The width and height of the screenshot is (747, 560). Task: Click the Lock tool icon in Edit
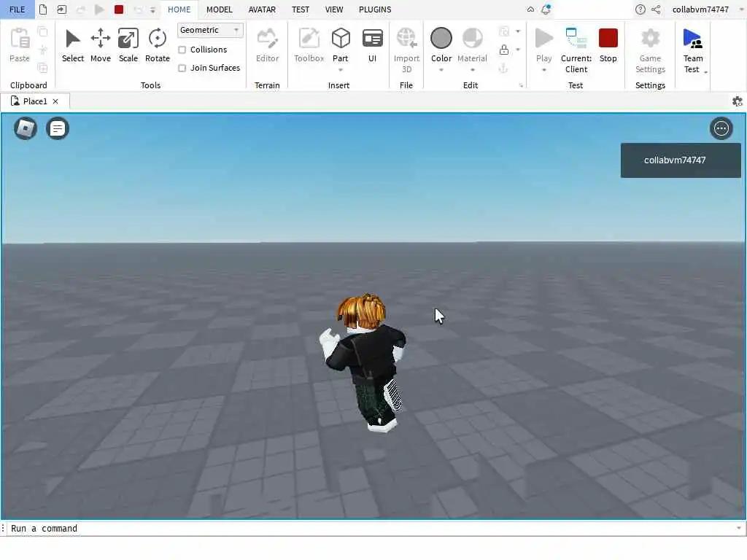click(503, 50)
